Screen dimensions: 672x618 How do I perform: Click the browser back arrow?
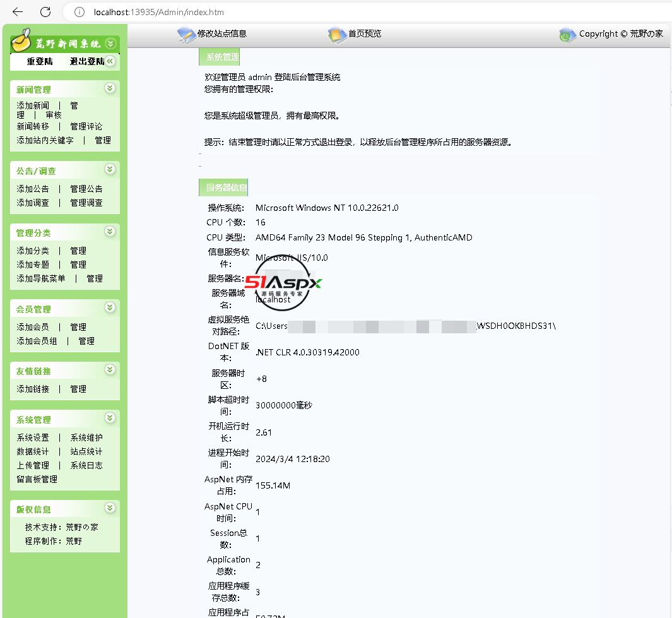[x=18, y=12]
